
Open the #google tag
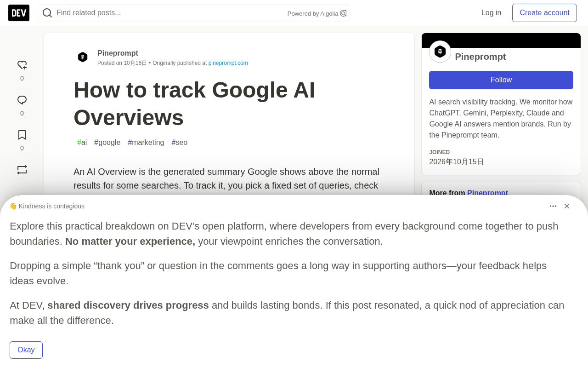pos(107,143)
